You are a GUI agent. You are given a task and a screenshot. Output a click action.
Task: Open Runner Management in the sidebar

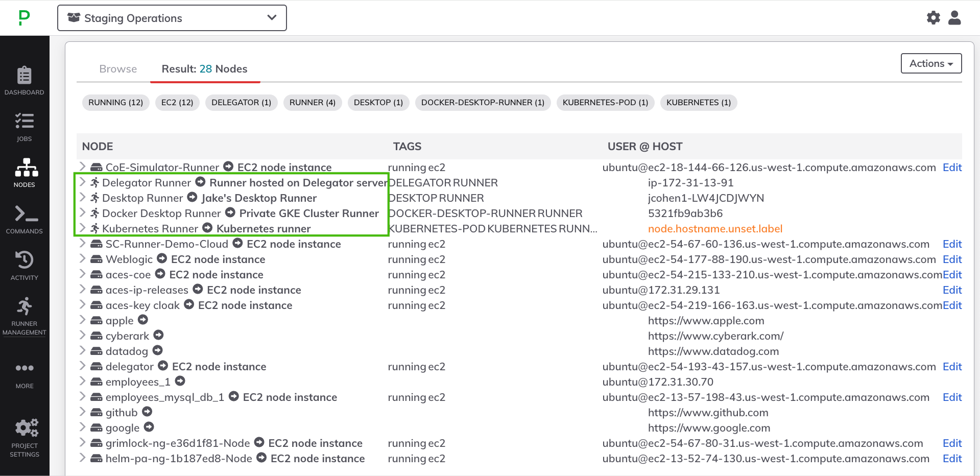pyautogui.click(x=25, y=317)
